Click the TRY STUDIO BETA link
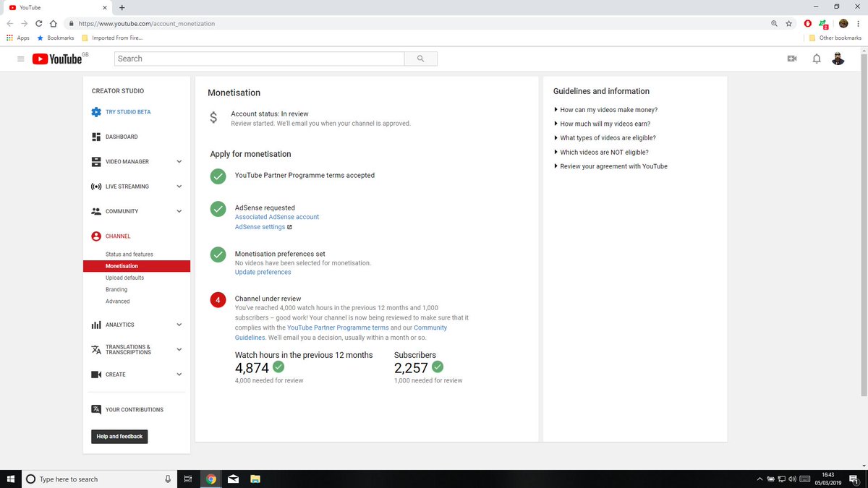 coord(128,112)
